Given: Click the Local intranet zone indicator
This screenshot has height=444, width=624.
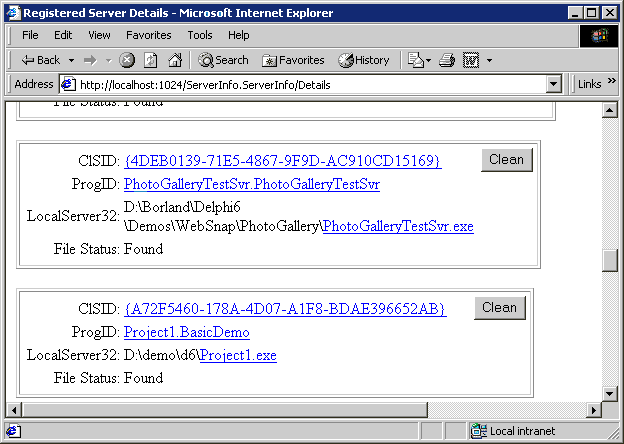Looking at the screenshot, I should pyautogui.click(x=513, y=431).
